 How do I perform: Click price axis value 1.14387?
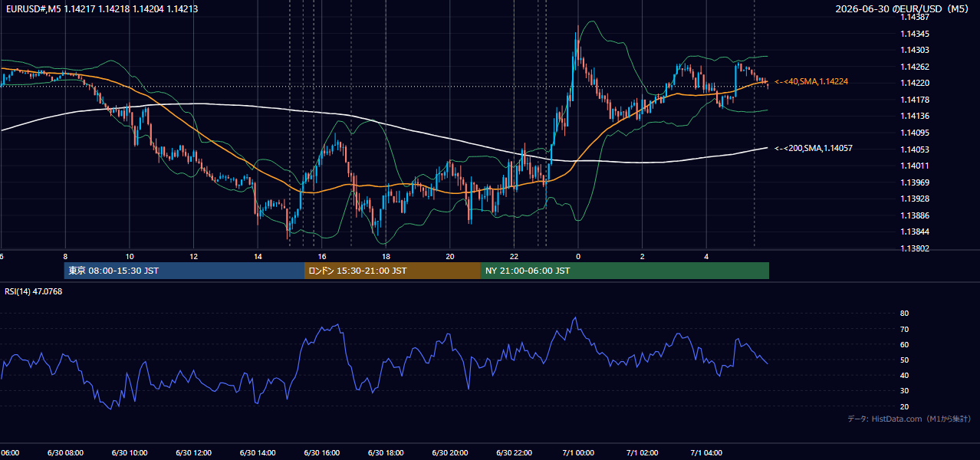tap(915, 17)
